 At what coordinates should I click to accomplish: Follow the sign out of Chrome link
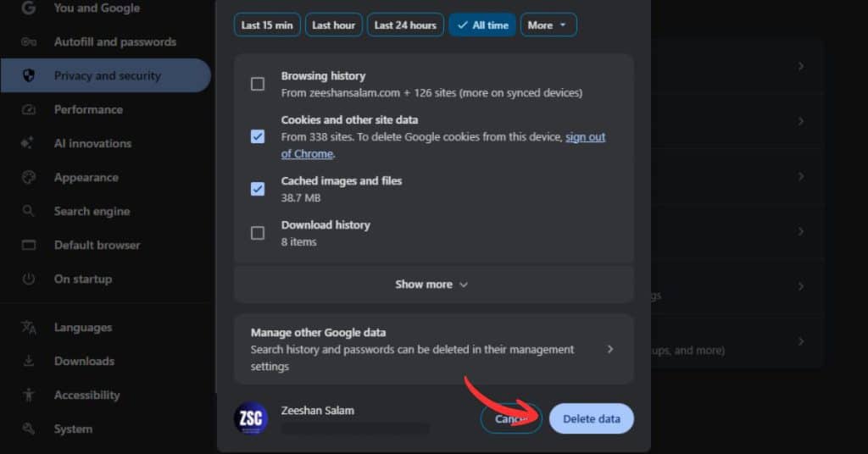coord(585,137)
